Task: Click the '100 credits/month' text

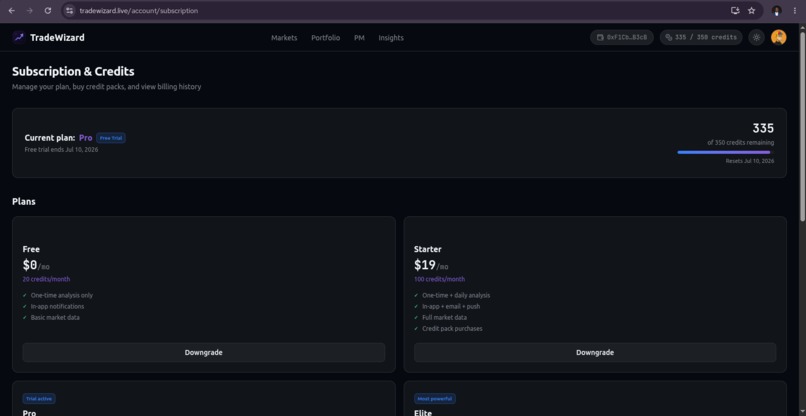Action: click(439, 279)
